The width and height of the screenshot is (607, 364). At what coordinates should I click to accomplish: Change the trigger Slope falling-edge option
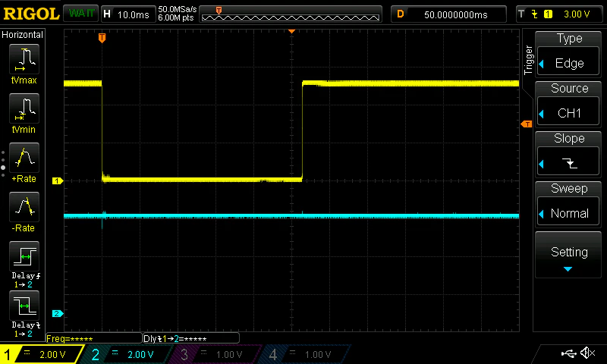(568, 154)
